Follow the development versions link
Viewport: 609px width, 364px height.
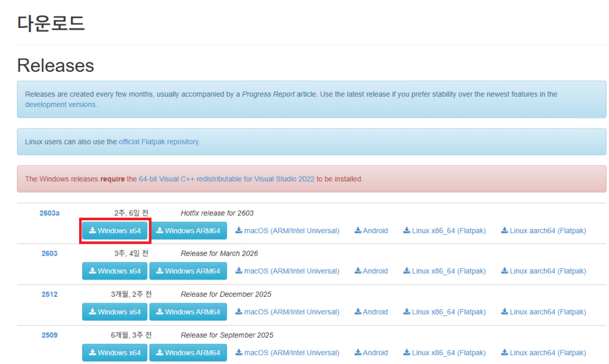(x=60, y=105)
